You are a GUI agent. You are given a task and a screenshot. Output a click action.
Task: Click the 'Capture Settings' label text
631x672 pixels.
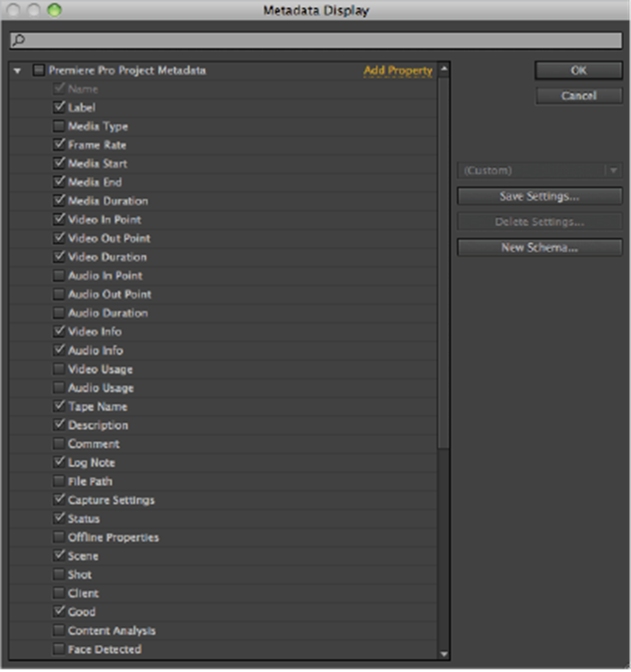(111, 500)
